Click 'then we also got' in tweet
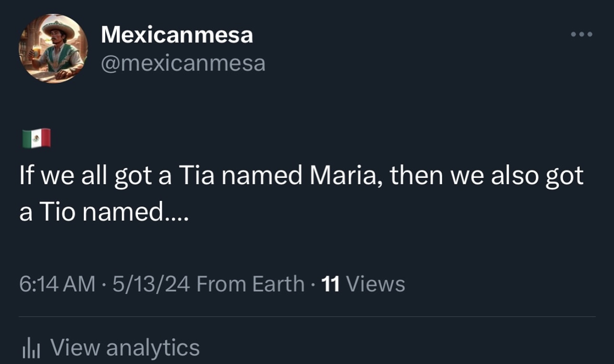Viewport: 614px width, 364px height. 486,176
